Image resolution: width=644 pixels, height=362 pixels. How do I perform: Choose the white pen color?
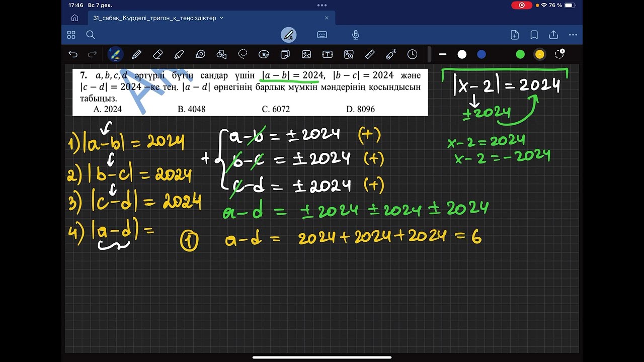pos(462,54)
